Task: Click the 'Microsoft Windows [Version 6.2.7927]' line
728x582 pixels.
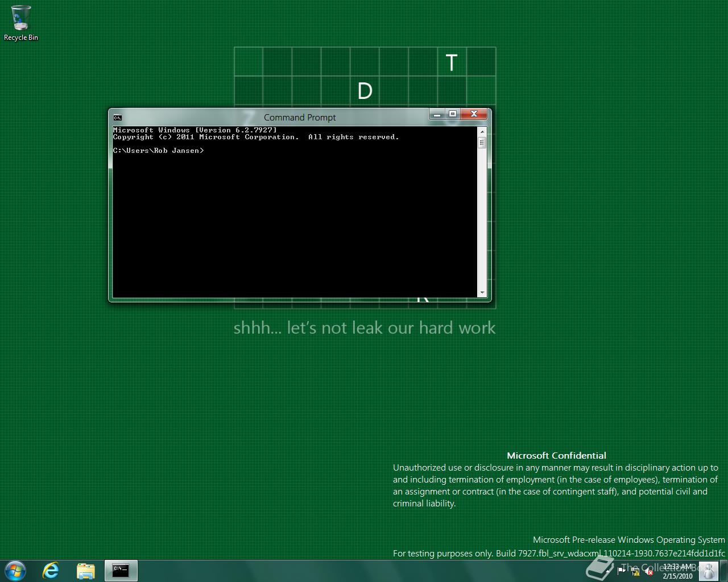Action: tap(195, 130)
